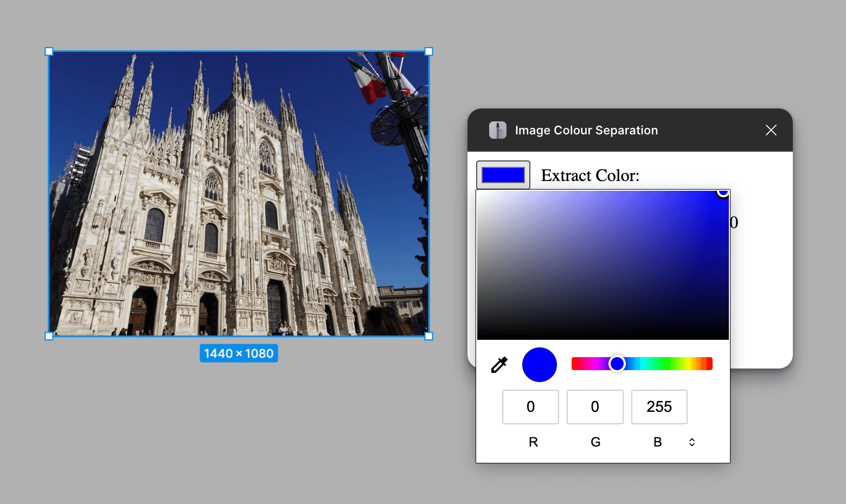Click the Image Colour Separation title text
This screenshot has height=504, width=846.
[586, 130]
